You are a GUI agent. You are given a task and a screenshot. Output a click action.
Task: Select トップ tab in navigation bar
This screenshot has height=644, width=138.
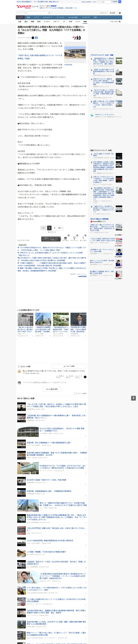click(x=20, y=17)
